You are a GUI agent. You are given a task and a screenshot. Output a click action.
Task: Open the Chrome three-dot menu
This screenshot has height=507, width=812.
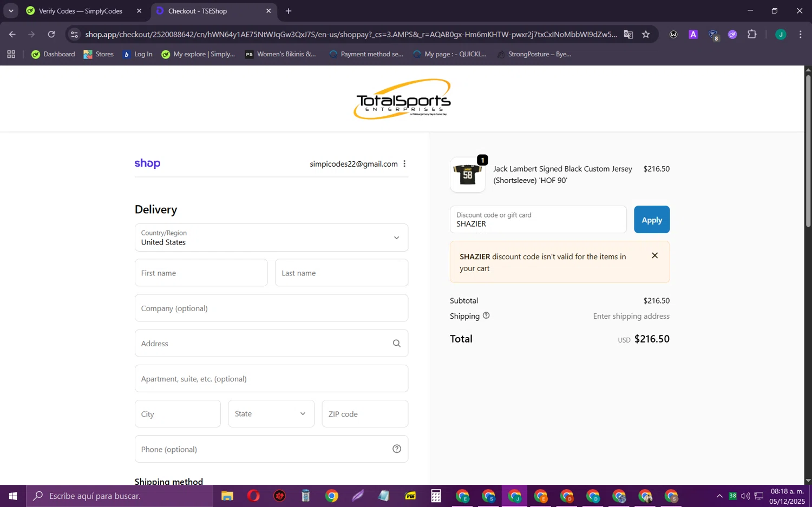pyautogui.click(x=800, y=34)
